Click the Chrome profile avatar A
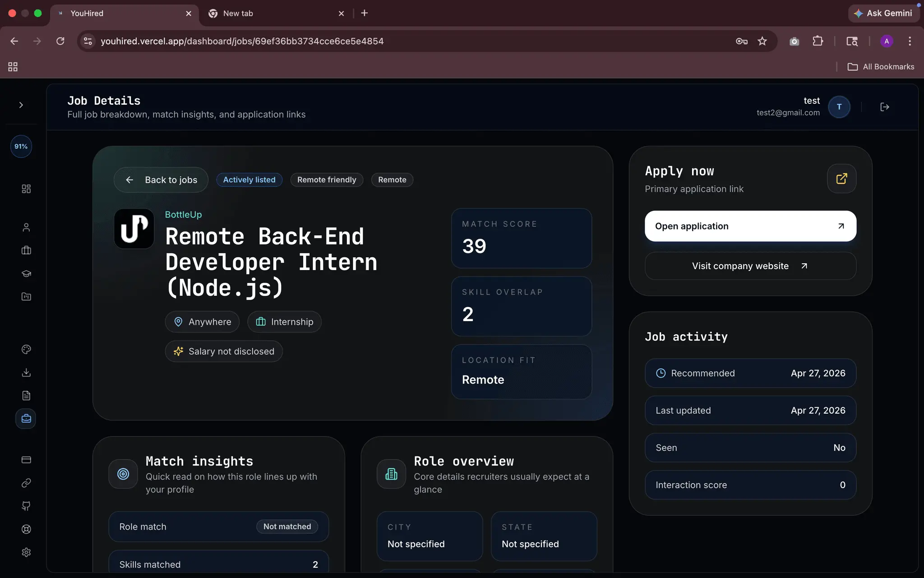 pos(887,41)
